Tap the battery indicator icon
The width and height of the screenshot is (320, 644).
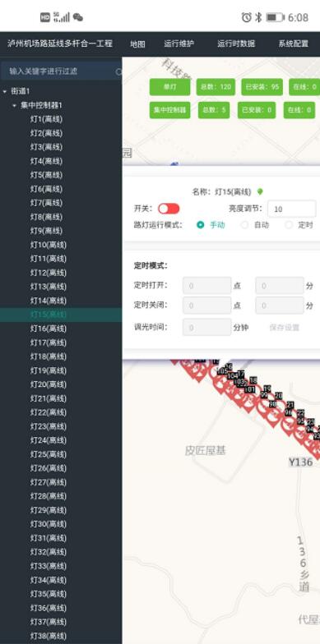pos(275,17)
